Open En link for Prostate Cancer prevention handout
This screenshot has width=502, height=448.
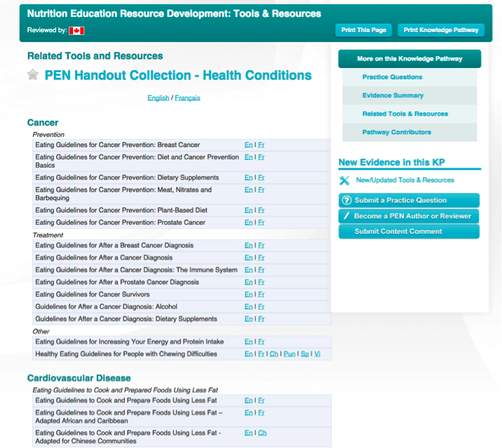pos(249,223)
